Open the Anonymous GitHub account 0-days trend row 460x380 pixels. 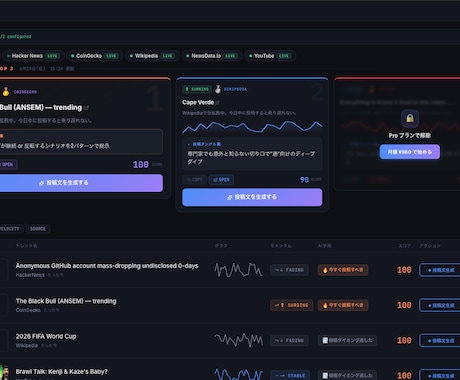point(107,266)
